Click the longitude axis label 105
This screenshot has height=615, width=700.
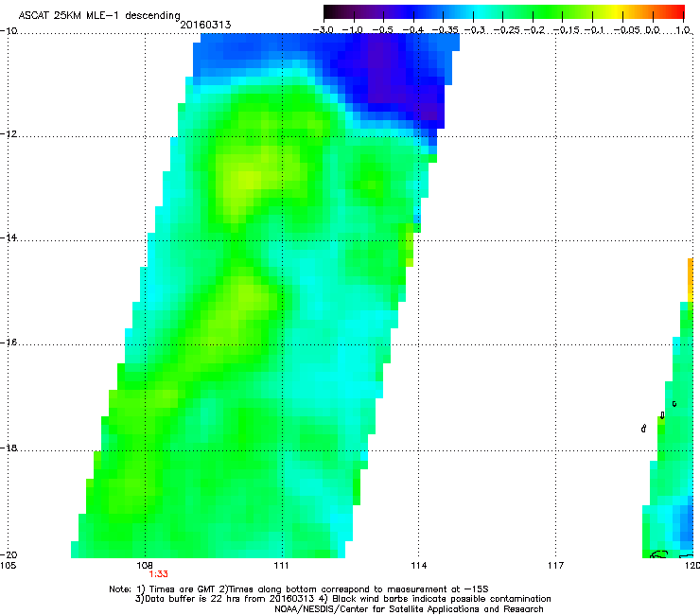(8, 566)
